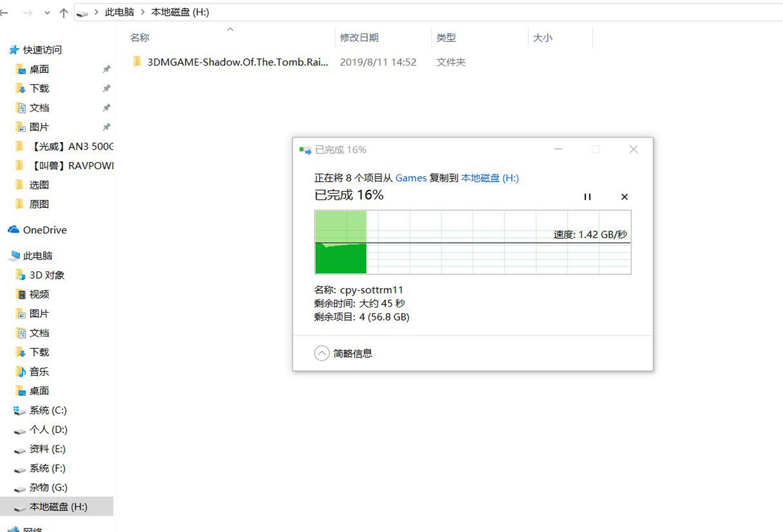Click the back navigation arrow
The width and height of the screenshot is (783, 532).
(x=6, y=12)
